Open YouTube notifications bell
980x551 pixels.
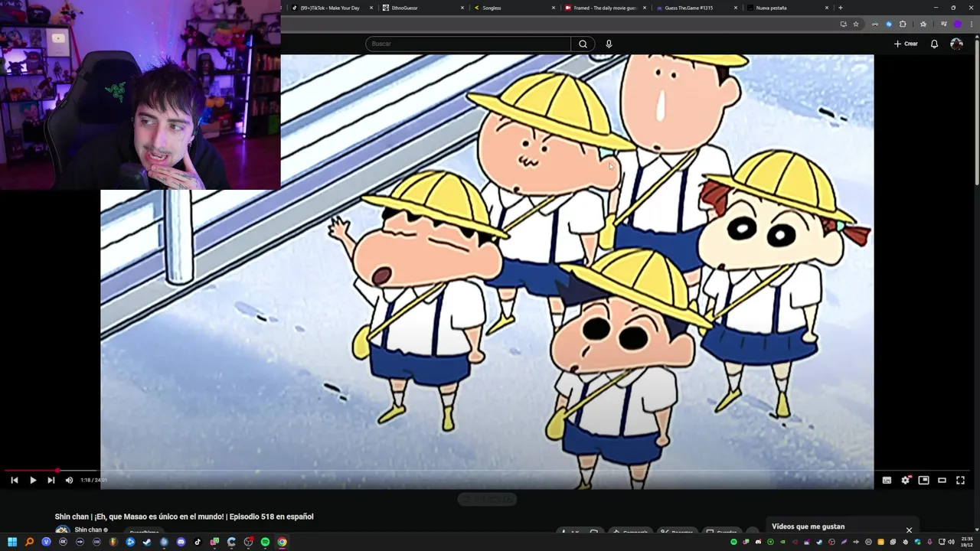(x=934, y=44)
